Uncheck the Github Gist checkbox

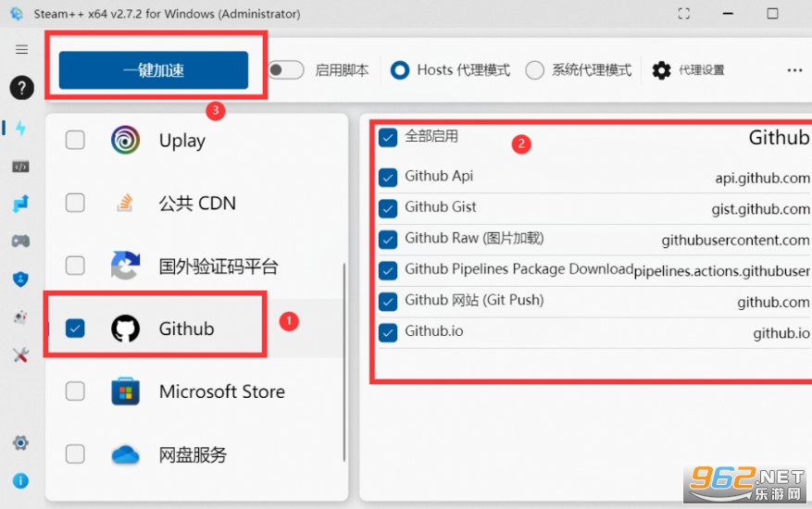tap(388, 208)
